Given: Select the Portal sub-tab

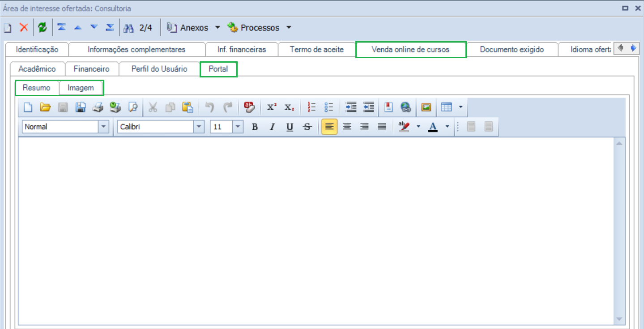Looking at the screenshot, I should coord(218,69).
